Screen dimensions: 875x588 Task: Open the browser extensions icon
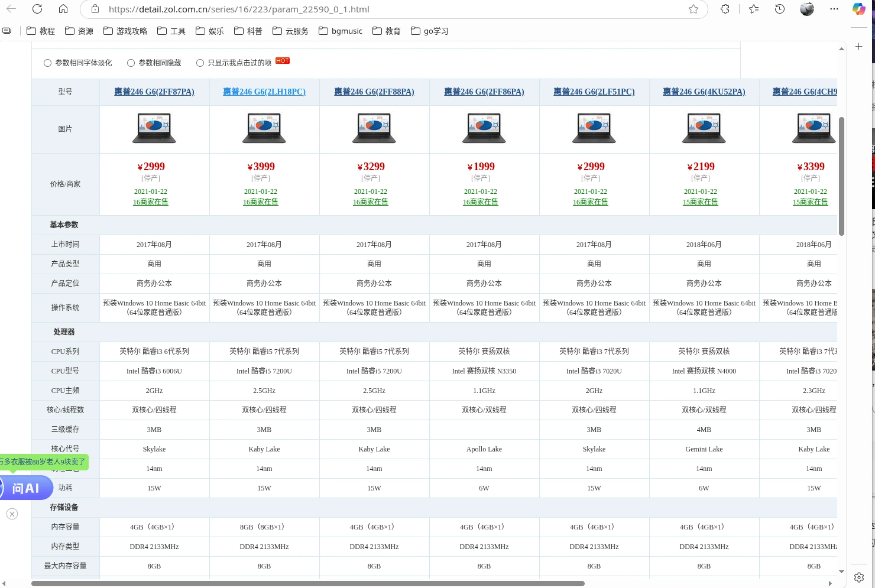click(x=725, y=9)
